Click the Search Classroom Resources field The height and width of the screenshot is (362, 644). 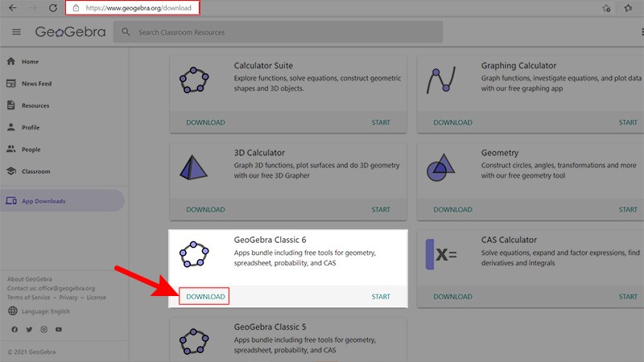(282, 32)
